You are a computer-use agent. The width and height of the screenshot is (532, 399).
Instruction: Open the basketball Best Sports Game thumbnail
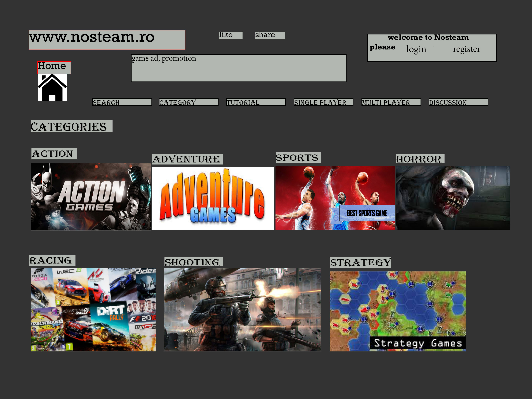(x=335, y=198)
